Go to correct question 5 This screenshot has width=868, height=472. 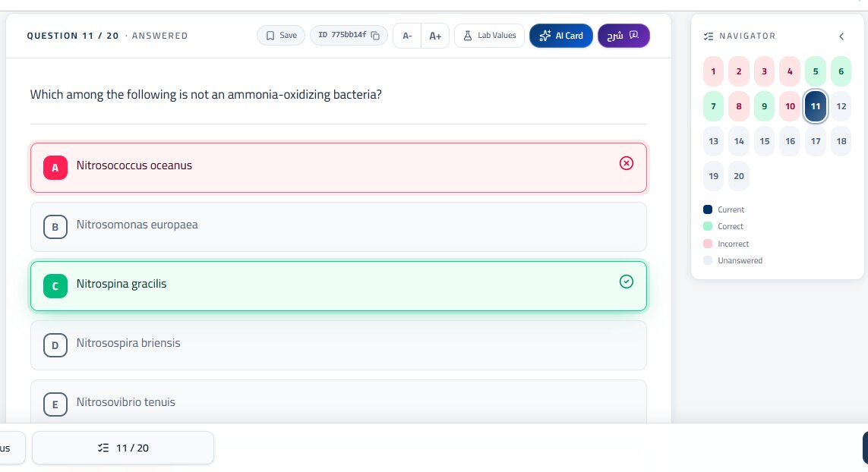pyautogui.click(x=816, y=71)
